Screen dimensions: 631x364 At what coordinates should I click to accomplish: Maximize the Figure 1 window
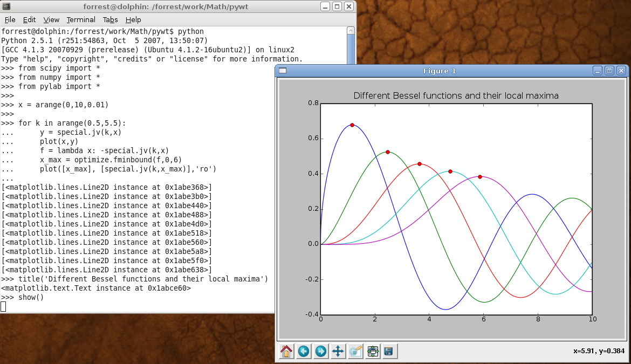[x=609, y=71]
